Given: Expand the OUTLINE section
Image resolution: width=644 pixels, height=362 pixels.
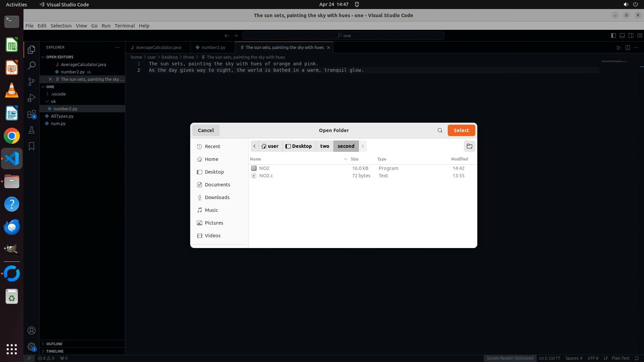Looking at the screenshot, I should tap(54, 344).
